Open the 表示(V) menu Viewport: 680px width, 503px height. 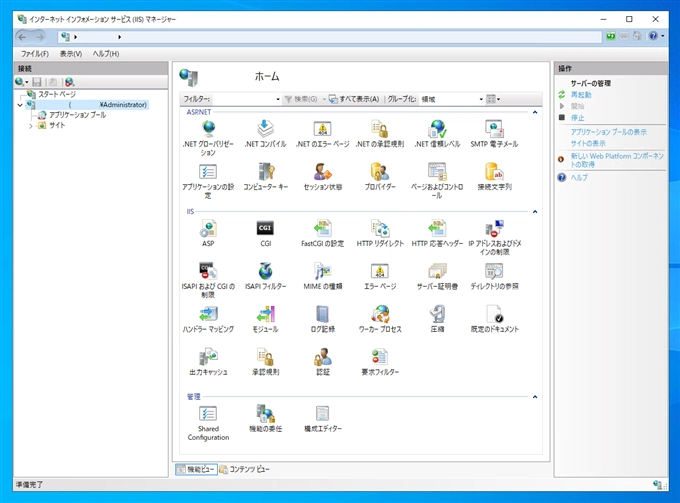[71, 54]
